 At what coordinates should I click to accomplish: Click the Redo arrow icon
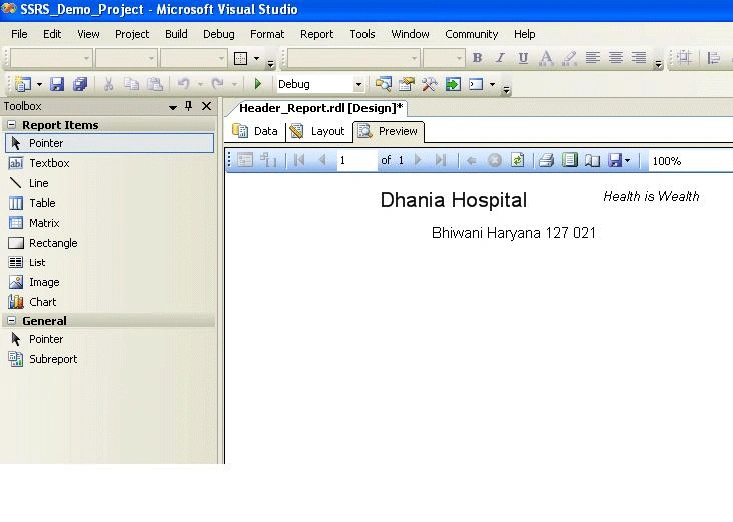point(217,84)
